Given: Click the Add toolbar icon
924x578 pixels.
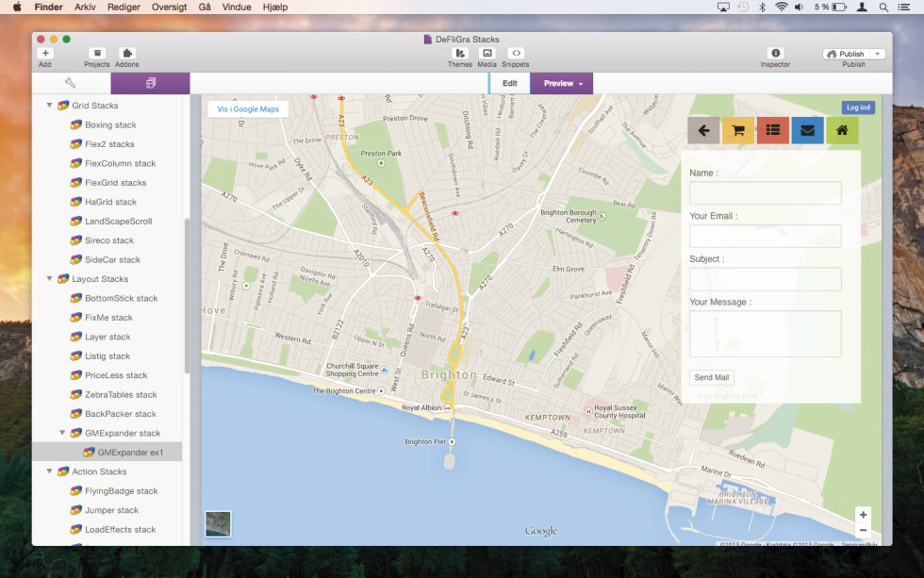Looking at the screenshot, I should pos(45,54).
